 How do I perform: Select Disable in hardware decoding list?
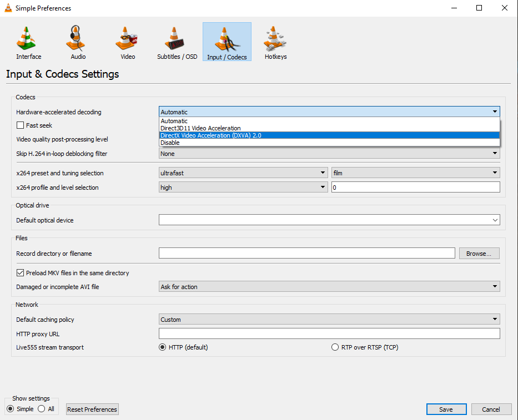point(329,143)
